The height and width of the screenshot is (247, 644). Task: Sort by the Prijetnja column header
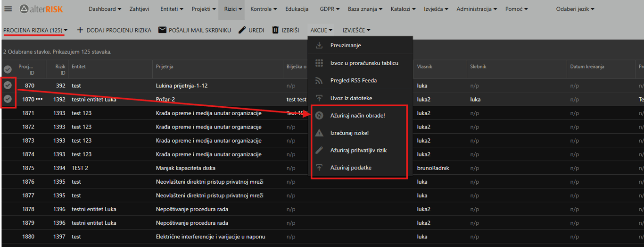(165, 67)
